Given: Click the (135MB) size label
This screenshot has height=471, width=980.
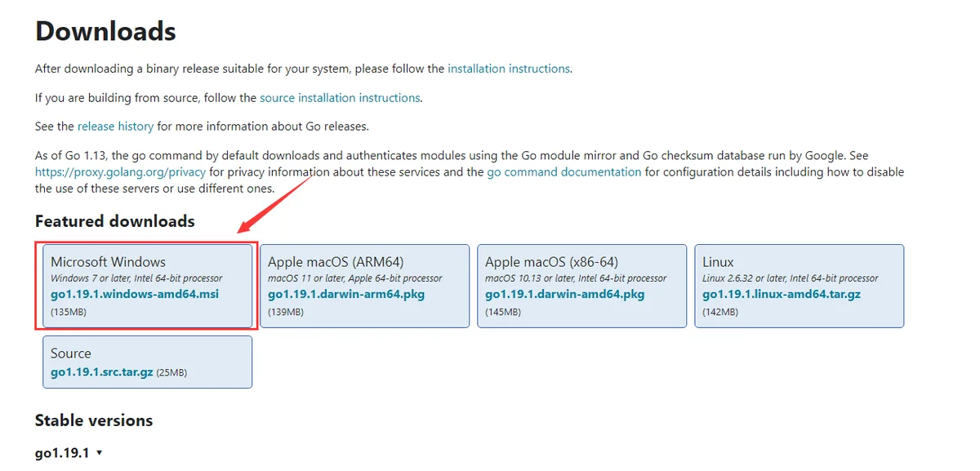Looking at the screenshot, I should (69, 312).
